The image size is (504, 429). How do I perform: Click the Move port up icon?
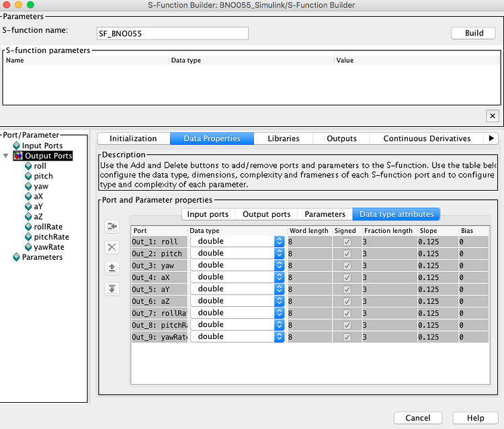point(112,268)
